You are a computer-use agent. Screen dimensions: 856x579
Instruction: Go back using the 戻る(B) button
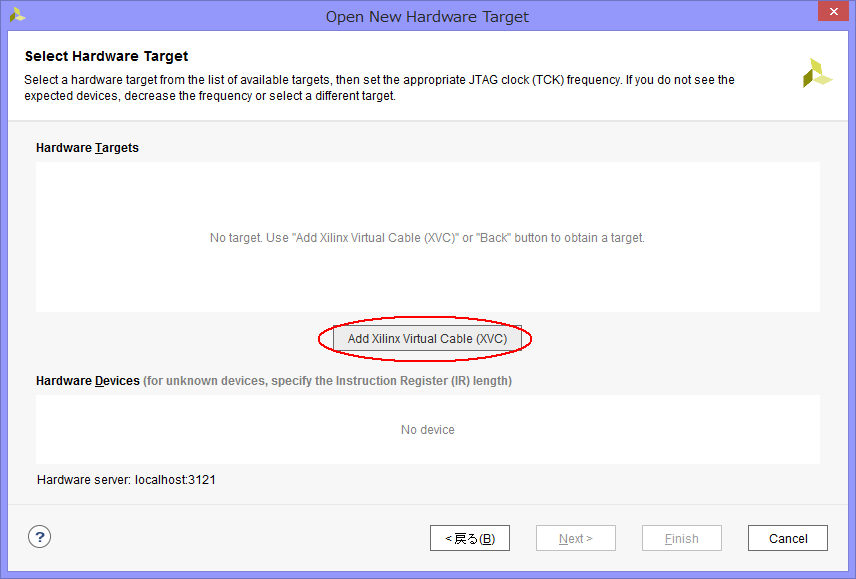tap(469, 538)
